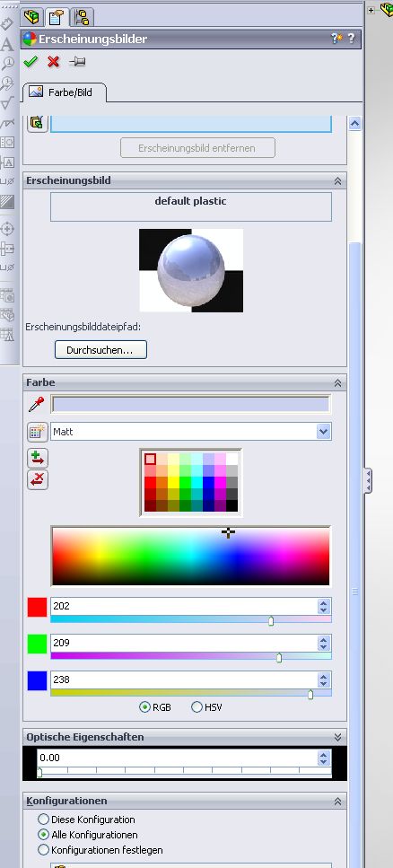Click the add color swatch icon

tap(38, 458)
